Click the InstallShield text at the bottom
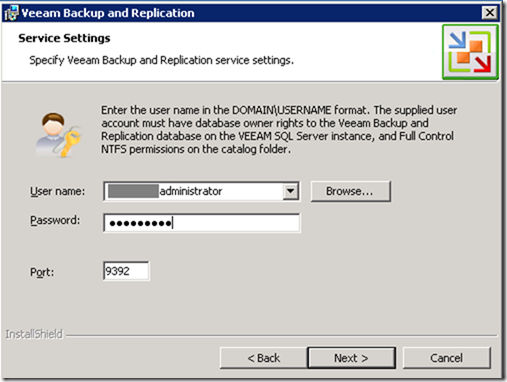Image resolution: width=507 pixels, height=382 pixels. [x=34, y=334]
